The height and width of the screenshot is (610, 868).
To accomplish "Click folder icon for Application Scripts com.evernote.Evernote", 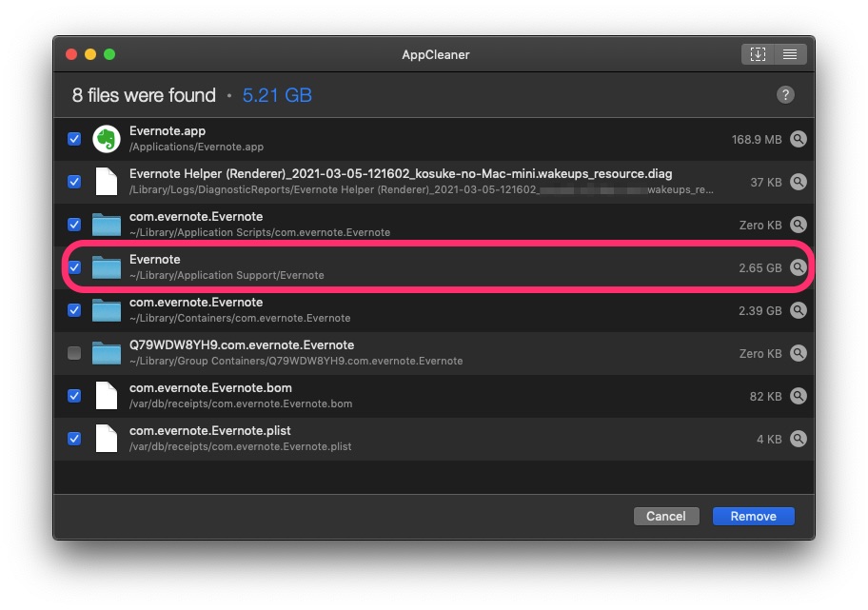I will 107,225.
